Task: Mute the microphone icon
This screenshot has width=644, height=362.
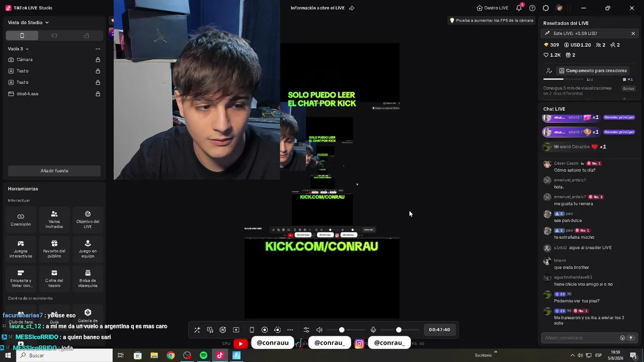Action: pyautogui.click(x=373, y=330)
